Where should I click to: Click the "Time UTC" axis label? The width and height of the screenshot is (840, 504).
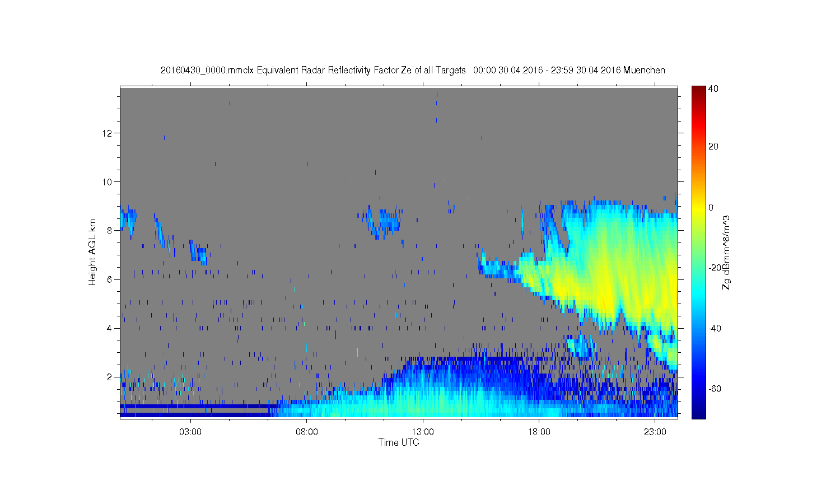399,442
